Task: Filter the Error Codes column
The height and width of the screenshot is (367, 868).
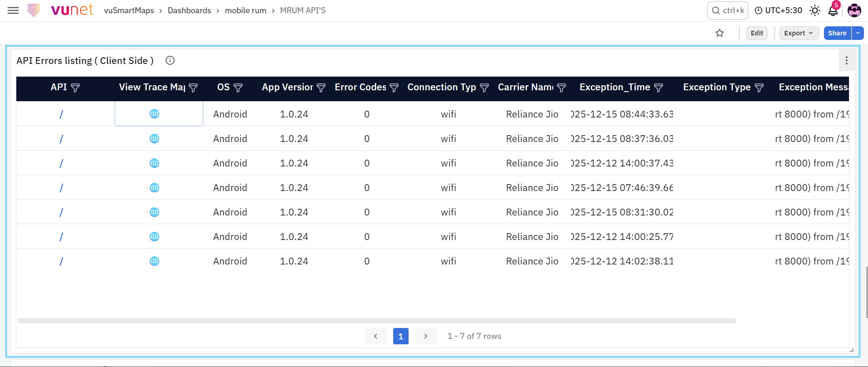Action: click(x=394, y=88)
